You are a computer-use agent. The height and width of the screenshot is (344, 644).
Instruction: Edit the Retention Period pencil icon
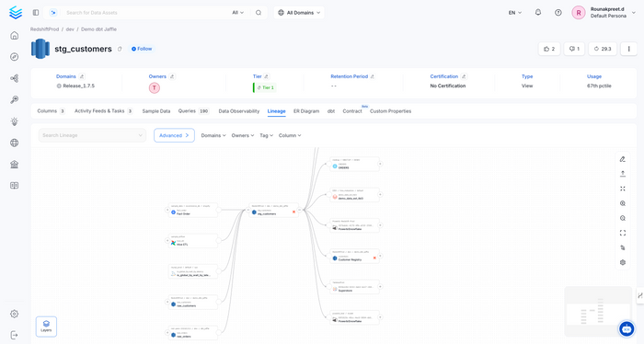click(373, 76)
